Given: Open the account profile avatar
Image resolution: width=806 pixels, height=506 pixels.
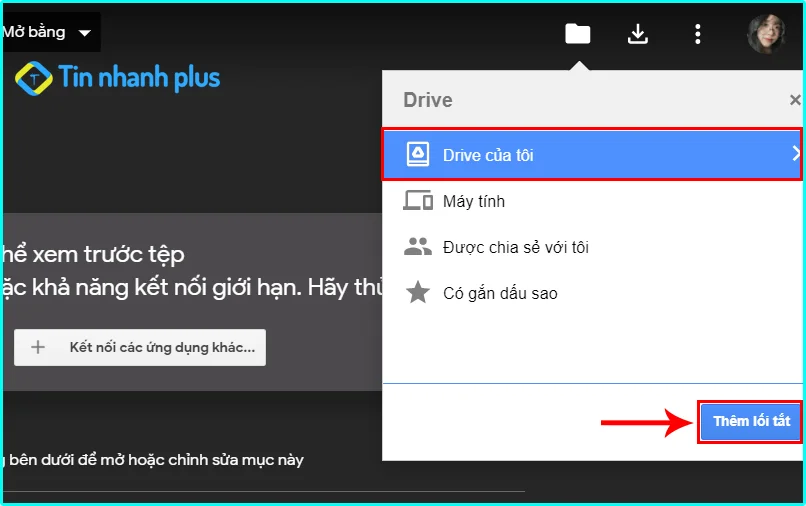Looking at the screenshot, I should coord(766,34).
